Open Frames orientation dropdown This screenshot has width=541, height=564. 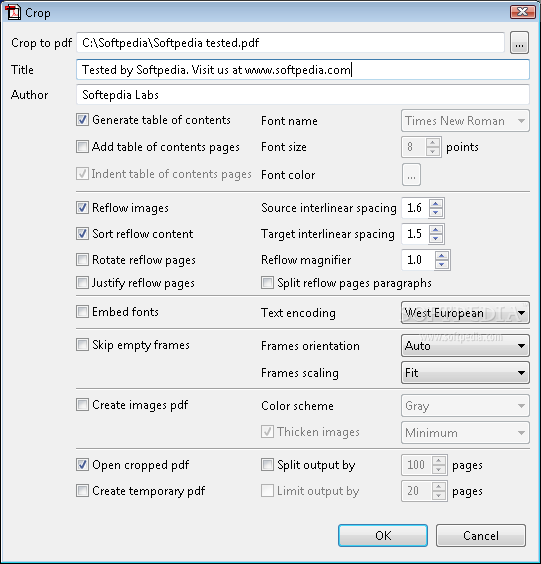point(465,346)
